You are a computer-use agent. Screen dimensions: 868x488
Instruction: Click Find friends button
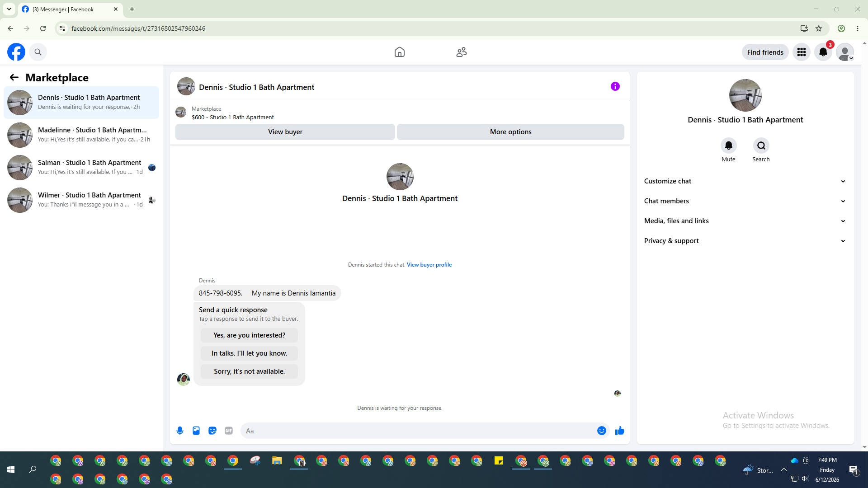pyautogui.click(x=765, y=52)
